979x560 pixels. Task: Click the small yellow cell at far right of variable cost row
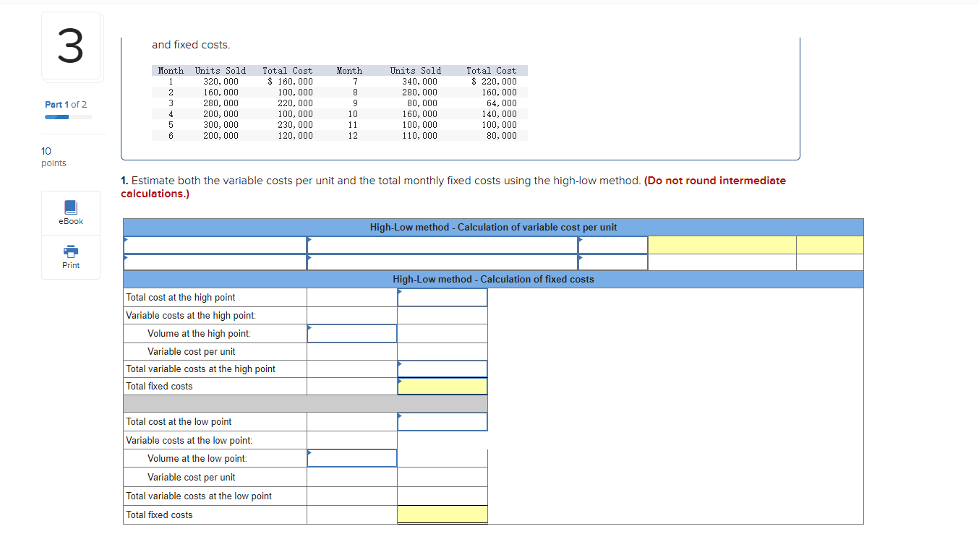click(x=829, y=245)
